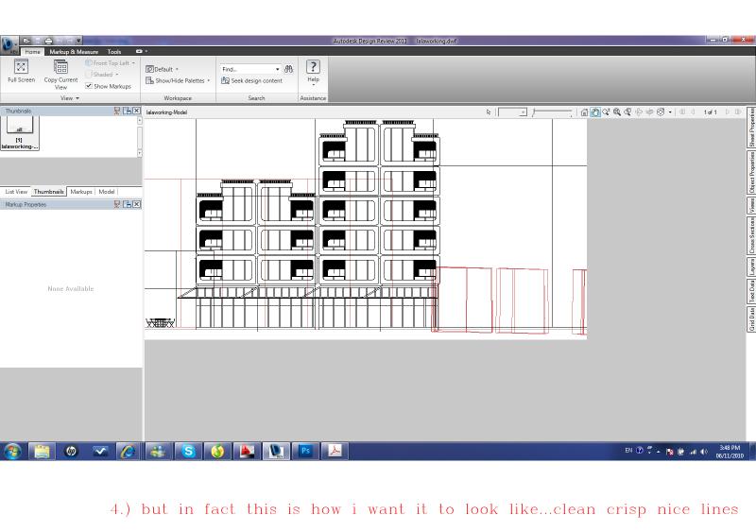The image size is (756, 532).
Task: Click the binoculars Find icon
Action: click(x=289, y=69)
